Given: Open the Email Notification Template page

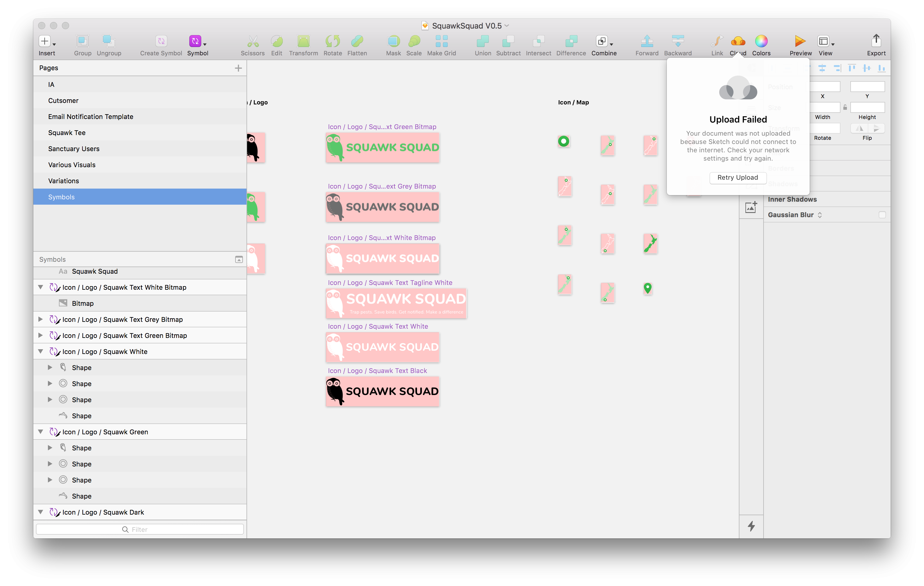Looking at the screenshot, I should click(x=90, y=117).
